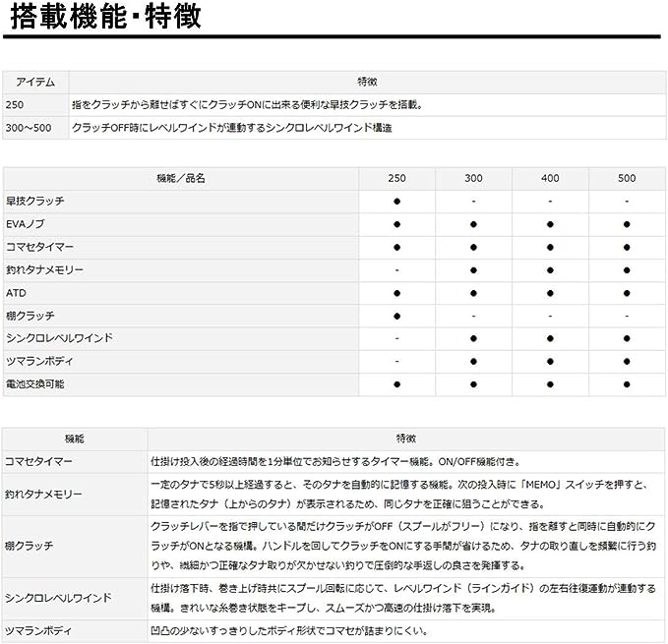Click the 500 column header

pyautogui.click(x=627, y=178)
